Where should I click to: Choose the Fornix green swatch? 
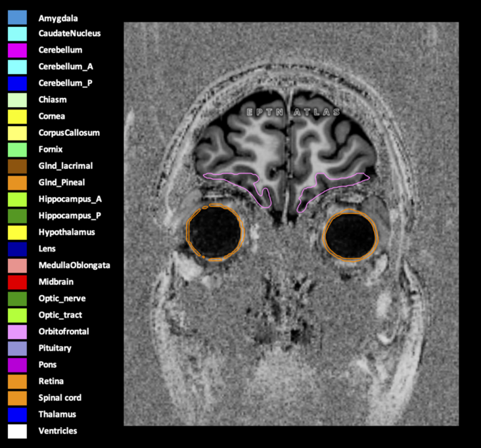click(x=17, y=150)
